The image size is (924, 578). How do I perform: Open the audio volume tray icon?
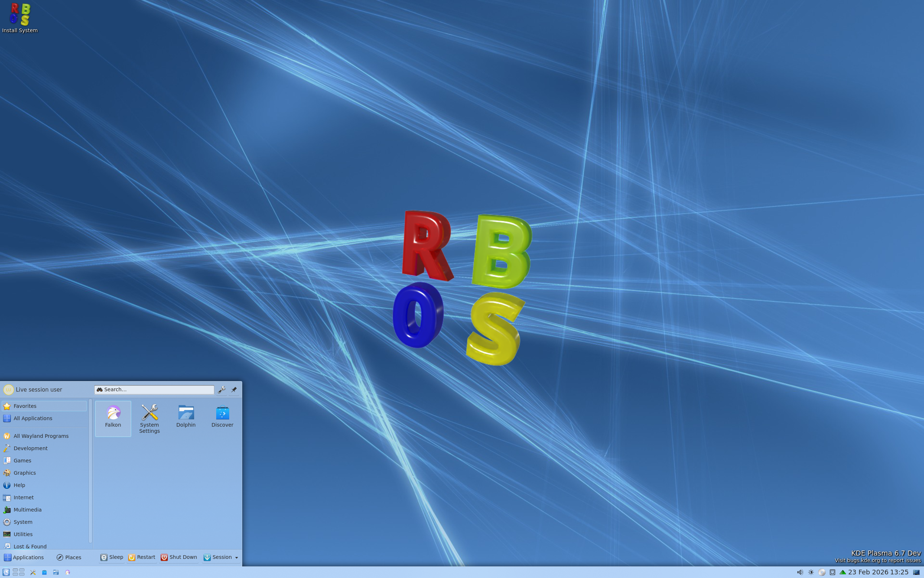click(800, 572)
